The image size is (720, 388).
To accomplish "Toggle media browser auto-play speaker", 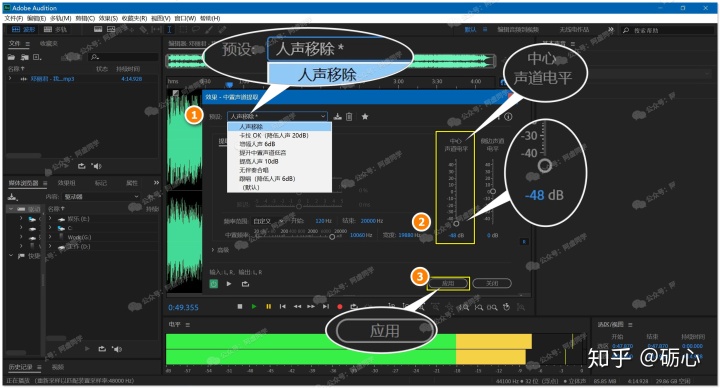I will (117, 349).
